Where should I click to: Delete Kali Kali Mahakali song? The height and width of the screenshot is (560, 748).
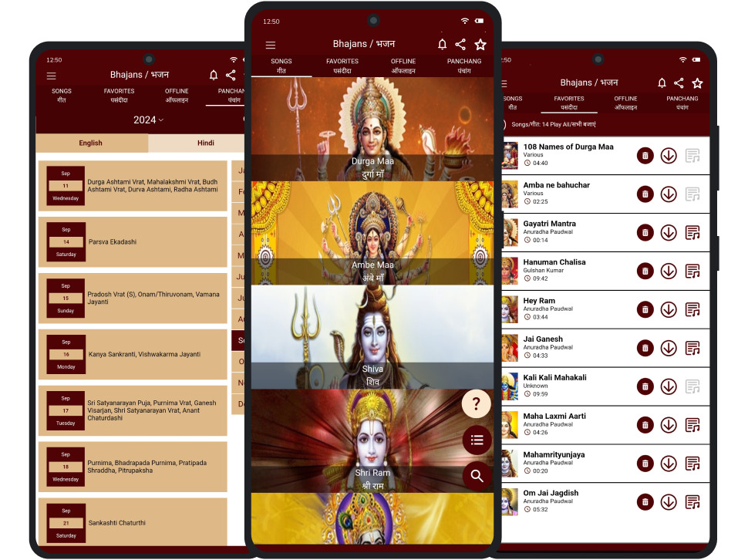645,386
